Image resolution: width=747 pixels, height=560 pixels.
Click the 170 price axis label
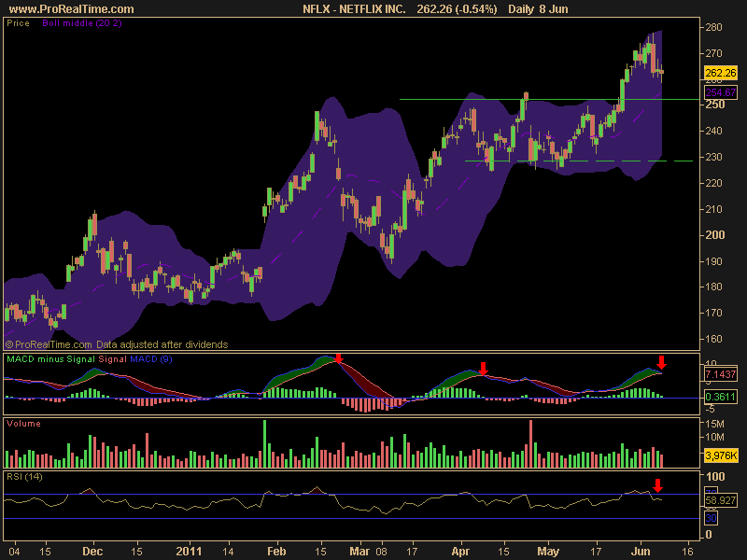713,313
